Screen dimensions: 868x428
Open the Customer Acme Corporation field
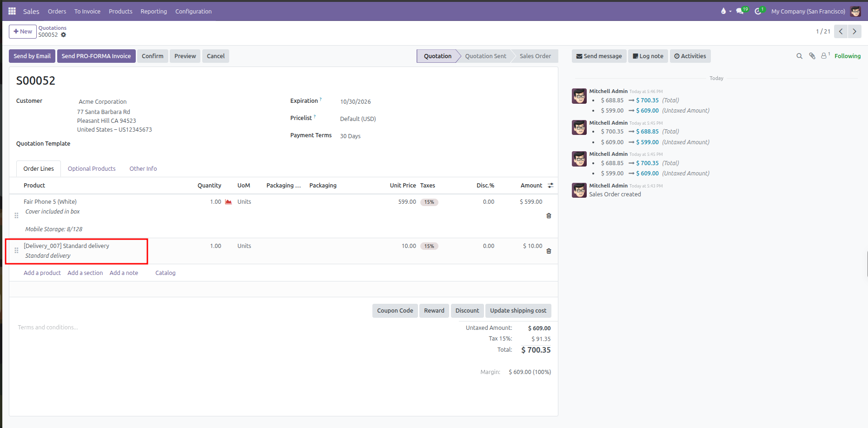(102, 102)
